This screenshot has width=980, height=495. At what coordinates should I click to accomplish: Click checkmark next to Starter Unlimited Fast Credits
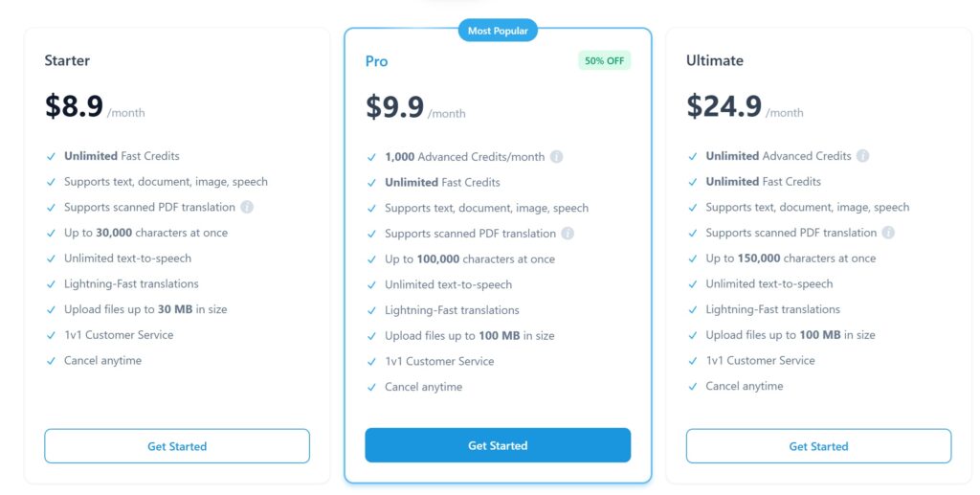tap(52, 156)
